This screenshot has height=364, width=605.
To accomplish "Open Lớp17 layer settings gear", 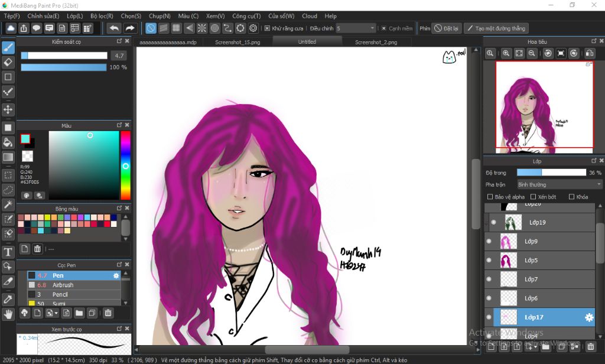I will [x=589, y=317].
